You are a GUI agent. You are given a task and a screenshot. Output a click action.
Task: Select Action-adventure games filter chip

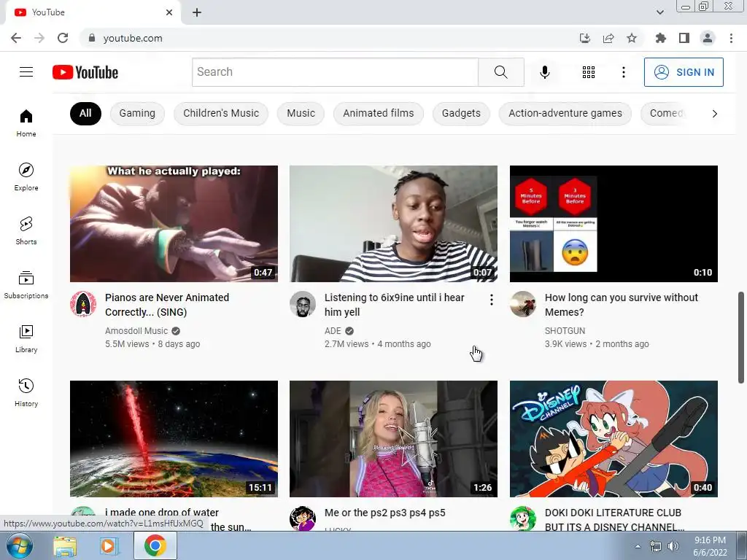(565, 113)
